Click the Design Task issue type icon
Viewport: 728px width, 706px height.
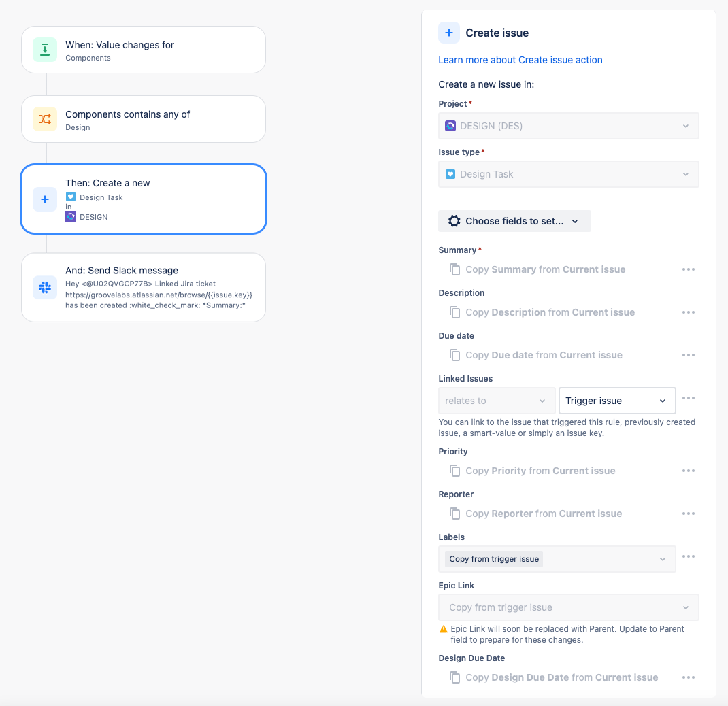coord(71,197)
